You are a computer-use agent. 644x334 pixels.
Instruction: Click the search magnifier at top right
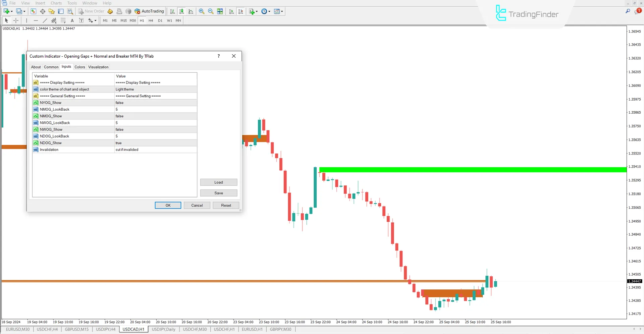[x=628, y=11]
